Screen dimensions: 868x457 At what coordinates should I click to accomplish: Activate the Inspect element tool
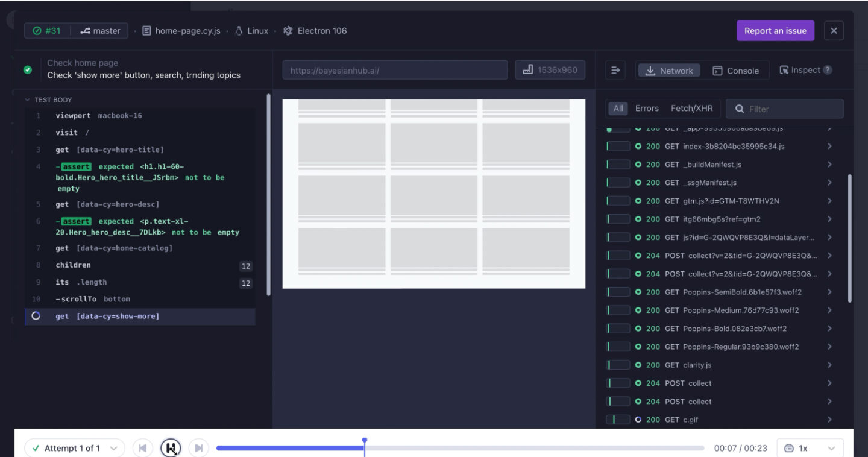click(x=800, y=70)
